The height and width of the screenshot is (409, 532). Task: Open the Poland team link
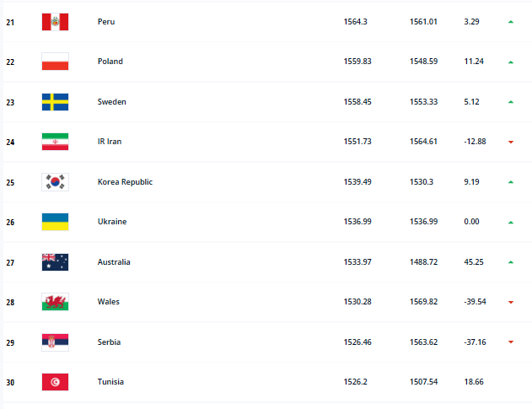pyautogui.click(x=110, y=62)
